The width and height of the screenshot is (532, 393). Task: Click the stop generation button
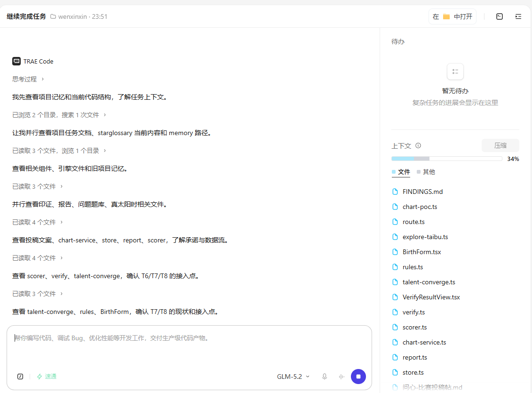pyautogui.click(x=358, y=377)
